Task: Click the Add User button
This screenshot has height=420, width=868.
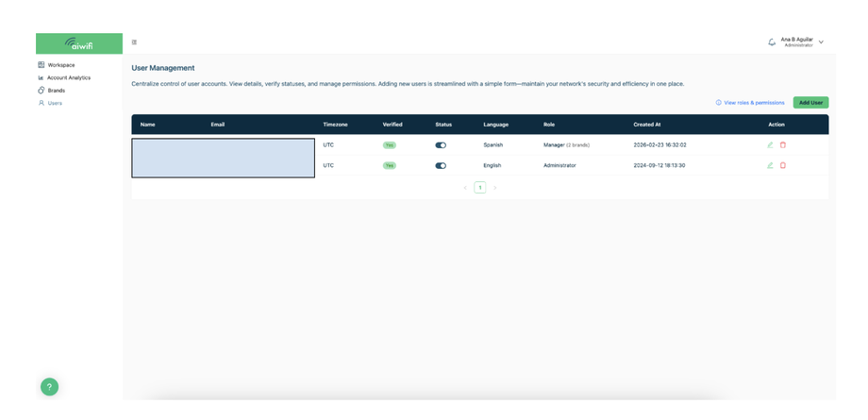Action: 810,103
